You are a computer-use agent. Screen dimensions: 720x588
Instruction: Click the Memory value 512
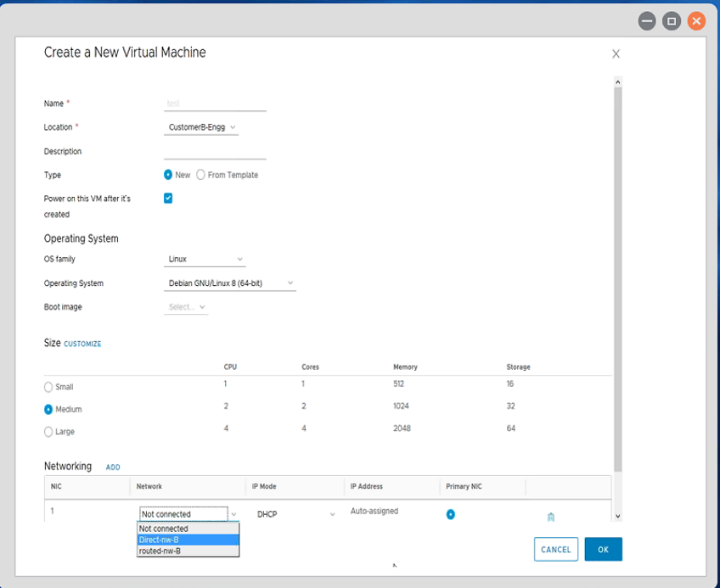(x=398, y=384)
